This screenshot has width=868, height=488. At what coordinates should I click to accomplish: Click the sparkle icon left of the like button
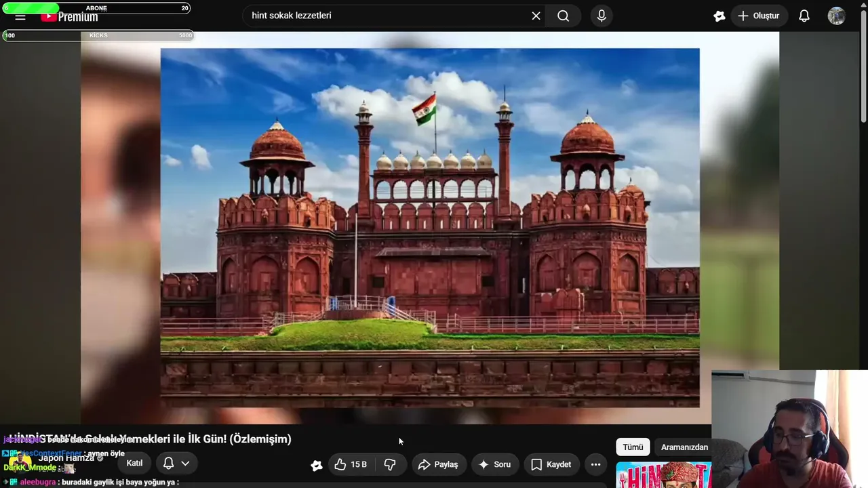tap(317, 465)
